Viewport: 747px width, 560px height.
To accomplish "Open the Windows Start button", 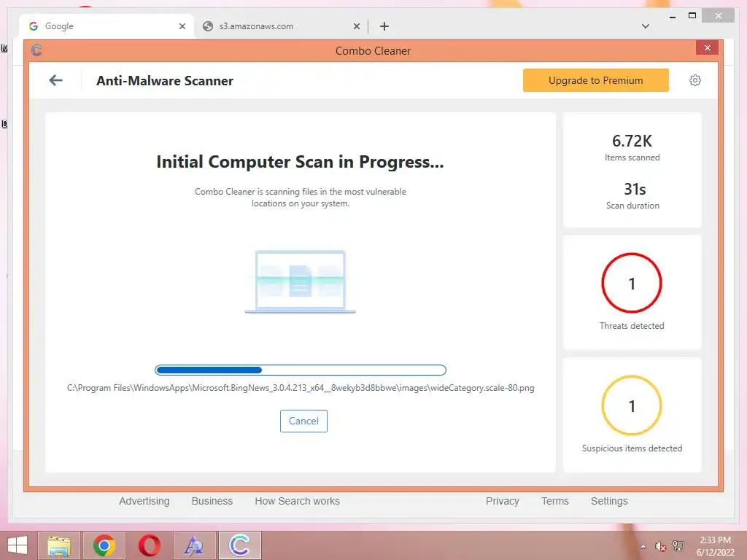I will coord(18,545).
